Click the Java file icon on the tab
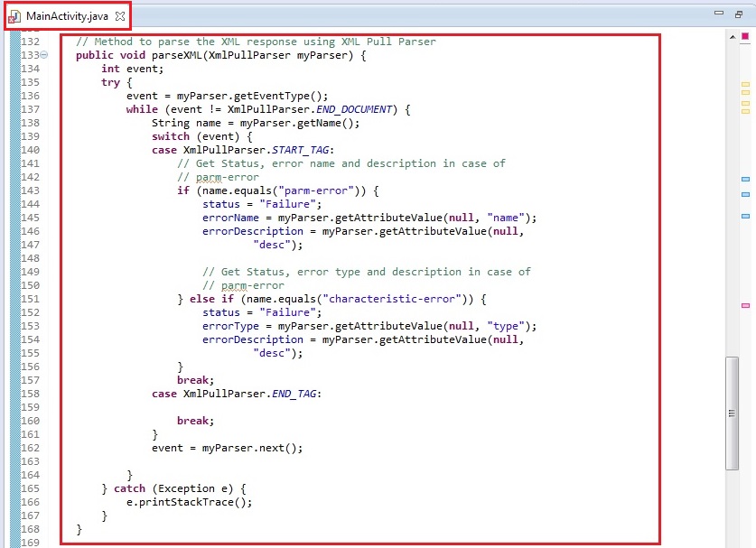756x548 pixels. [x=14, y=16]
